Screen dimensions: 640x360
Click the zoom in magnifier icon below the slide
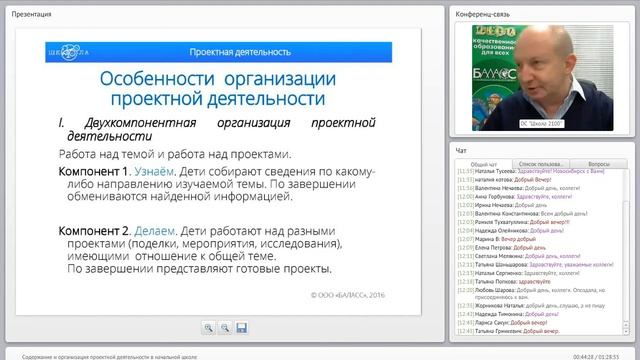(x=209, y=328)
